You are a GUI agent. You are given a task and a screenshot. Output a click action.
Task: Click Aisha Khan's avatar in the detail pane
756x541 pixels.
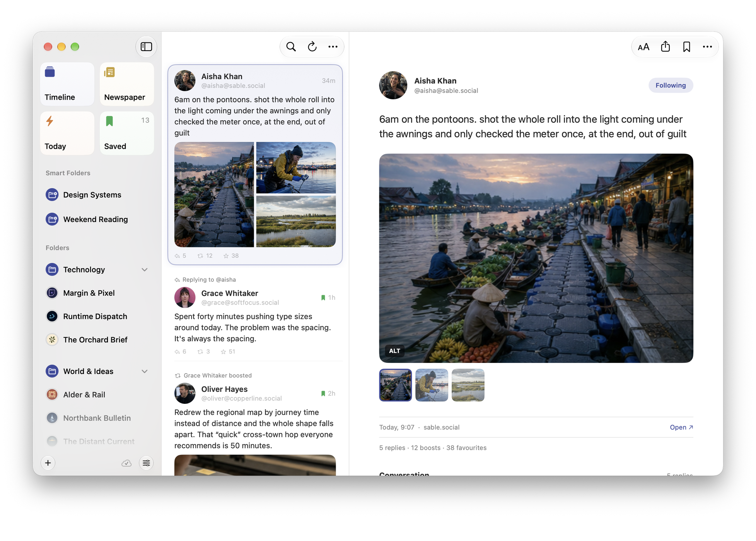393,85
